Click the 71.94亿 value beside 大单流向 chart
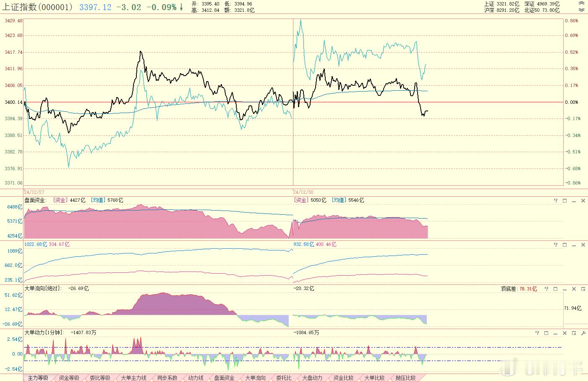The height and width of the screenshot is (382, 588). click(x=573, y=308)
